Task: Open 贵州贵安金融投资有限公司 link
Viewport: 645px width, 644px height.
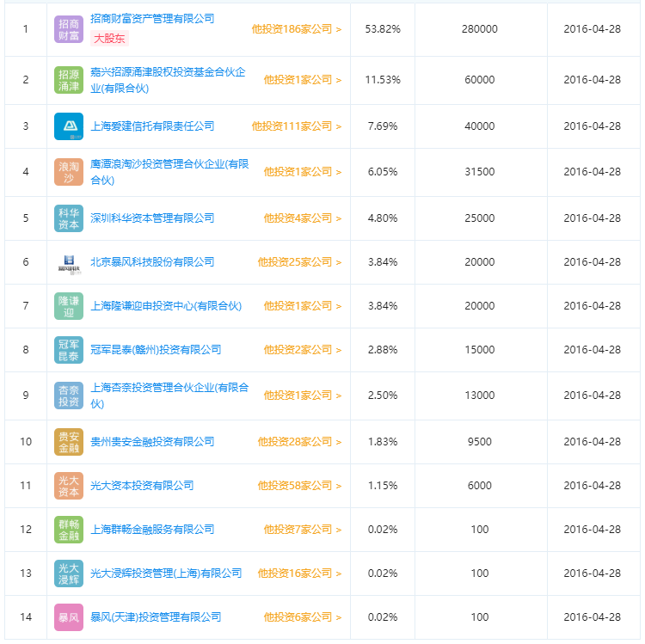Action: coord(152,442)
